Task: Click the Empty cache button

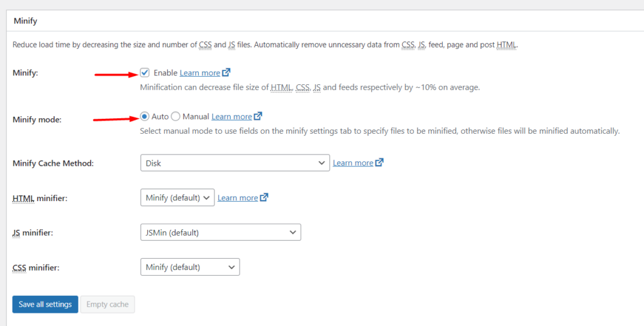Action: [x=108, y=304]
